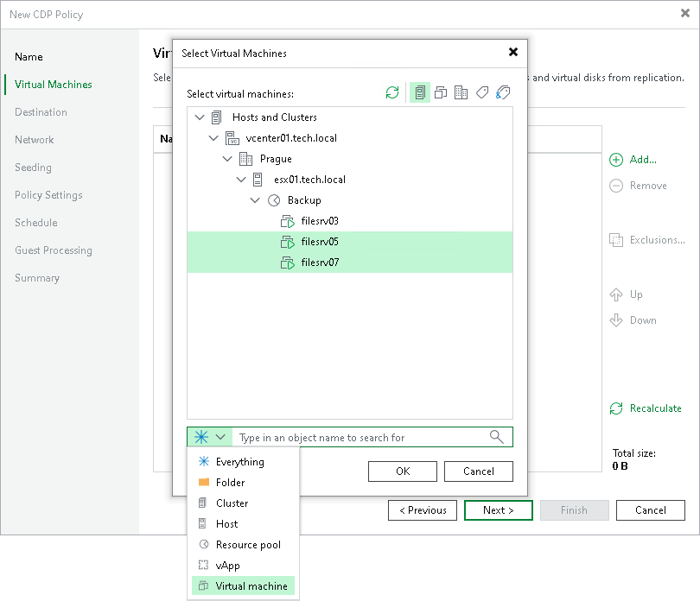Viewport: 700px width, 601px height.
Task: Collapse the Backup resource pool node
Action: click(x=255, y=199)
